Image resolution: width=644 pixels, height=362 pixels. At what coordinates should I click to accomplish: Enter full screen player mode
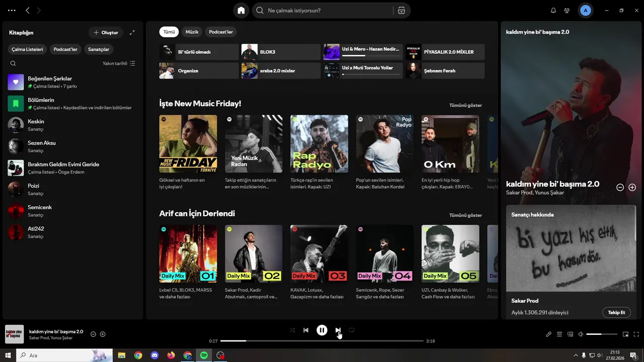pyautogui.click(x=636, y=334)
